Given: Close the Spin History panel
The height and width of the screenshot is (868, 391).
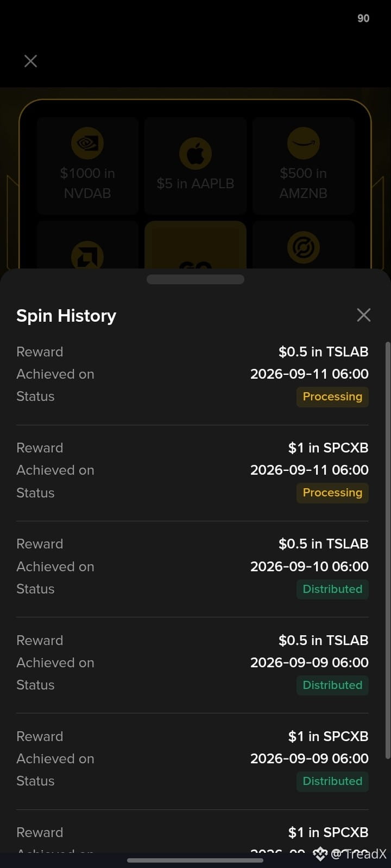Looking at the screenshot, I should coord(363,315).
